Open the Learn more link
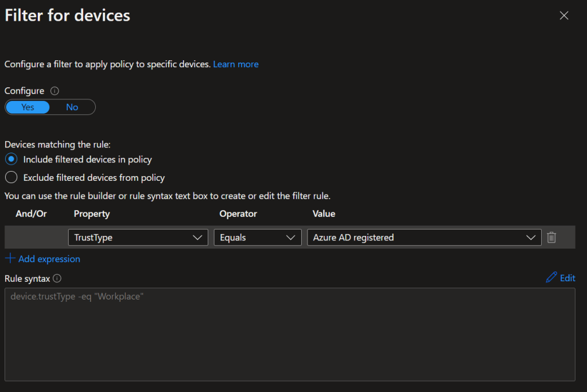This screenshot has width=587, height=392. pos(235,64)
